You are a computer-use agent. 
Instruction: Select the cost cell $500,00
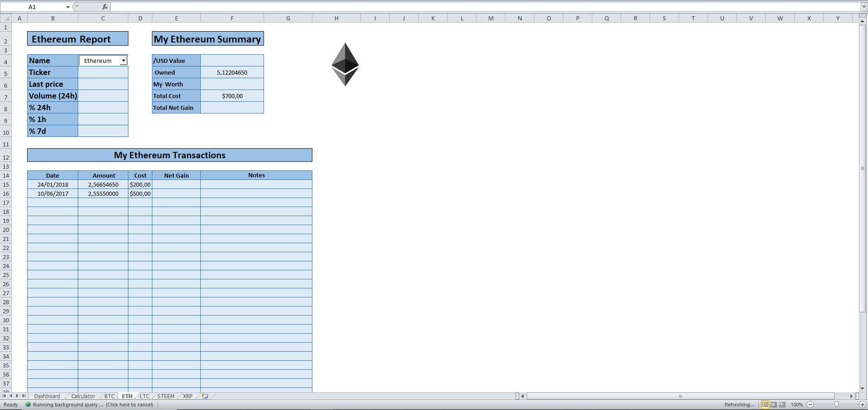coord(140,193)
